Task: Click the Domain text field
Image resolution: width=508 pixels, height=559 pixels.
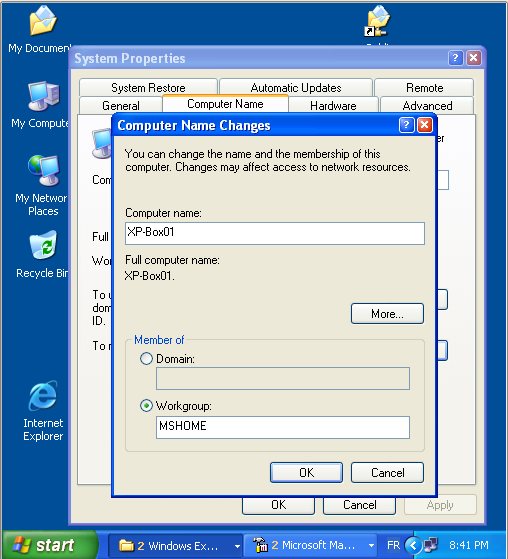Action: coord(283,379)
